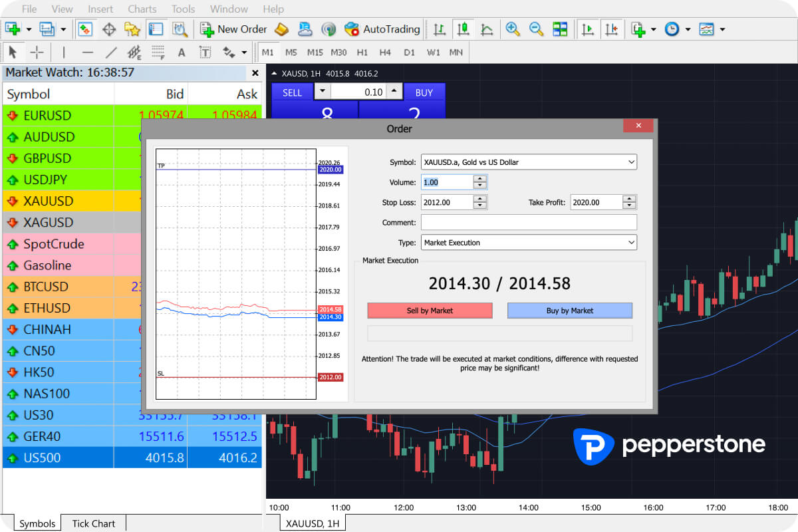Open the Strategy Tester magnifier icon

pyautogui.click(x=180, y=29)
